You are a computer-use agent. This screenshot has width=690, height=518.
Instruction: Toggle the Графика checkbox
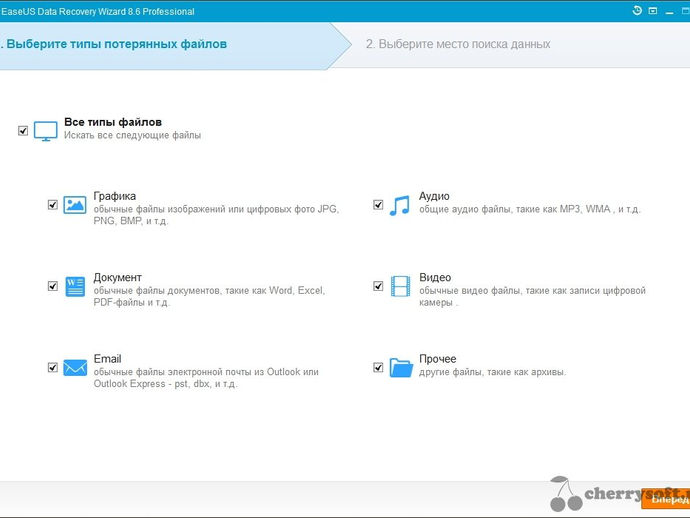(x=52, y=205)
